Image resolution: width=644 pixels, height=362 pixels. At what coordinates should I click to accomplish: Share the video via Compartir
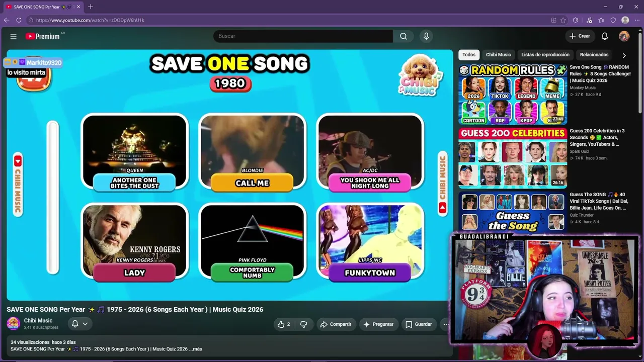click(336, 324)
